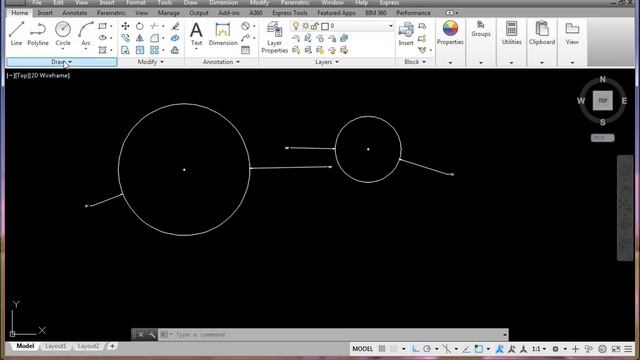Toggle object snap tracking in status bar
This screenshot has width=640, height=360.
click(x=467, y=349)
